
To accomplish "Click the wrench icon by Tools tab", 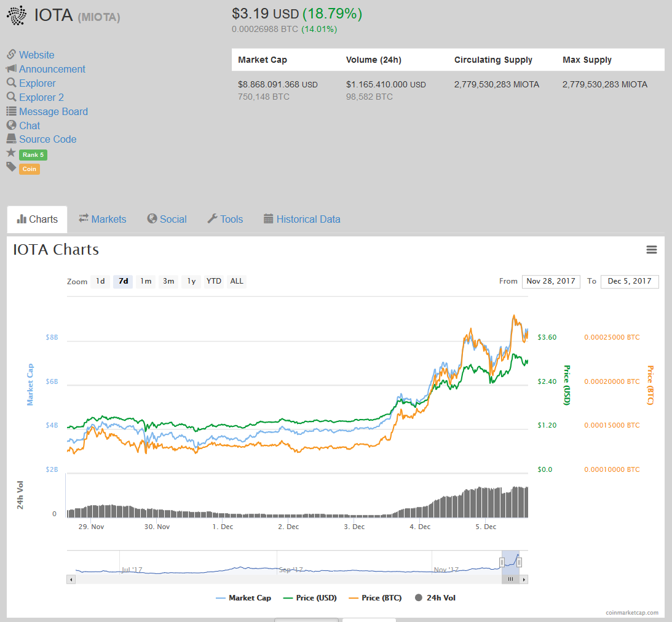I will tap(212, 219).
